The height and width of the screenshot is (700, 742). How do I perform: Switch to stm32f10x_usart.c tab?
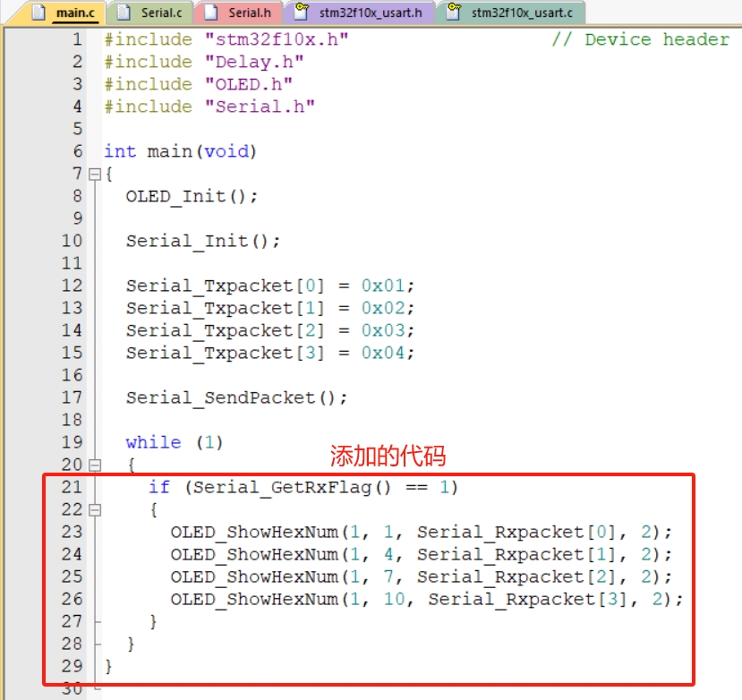[x=510, y=13]
